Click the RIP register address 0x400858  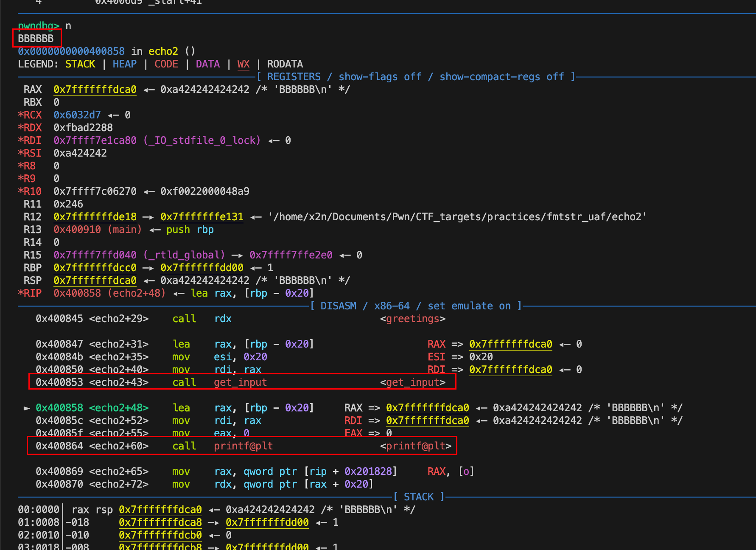click(x=77, y=293)
